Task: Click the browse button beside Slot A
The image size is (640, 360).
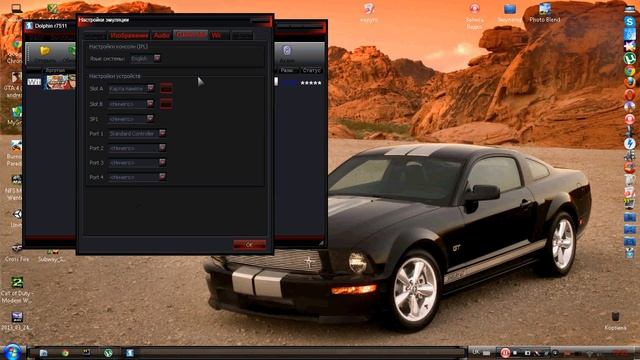Action: click(x=166, y=88)
